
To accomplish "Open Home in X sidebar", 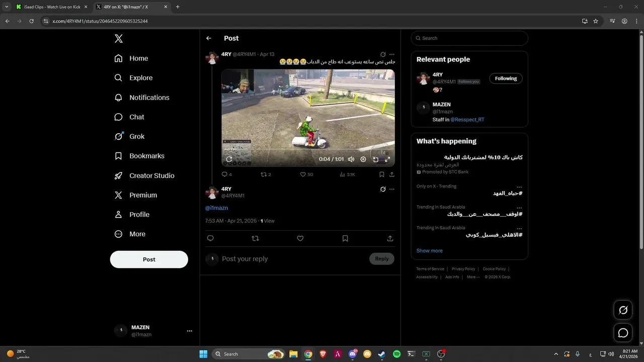I will pos(131,58).
